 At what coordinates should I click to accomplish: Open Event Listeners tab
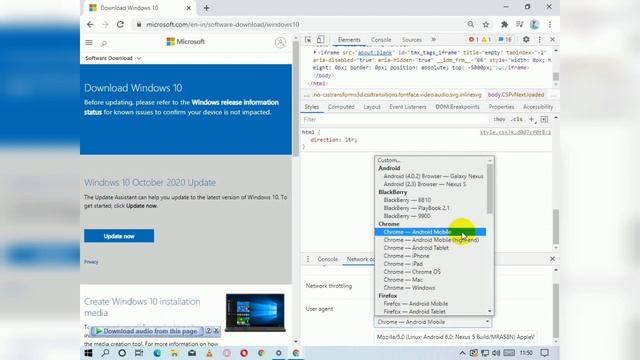click(407, 107)
